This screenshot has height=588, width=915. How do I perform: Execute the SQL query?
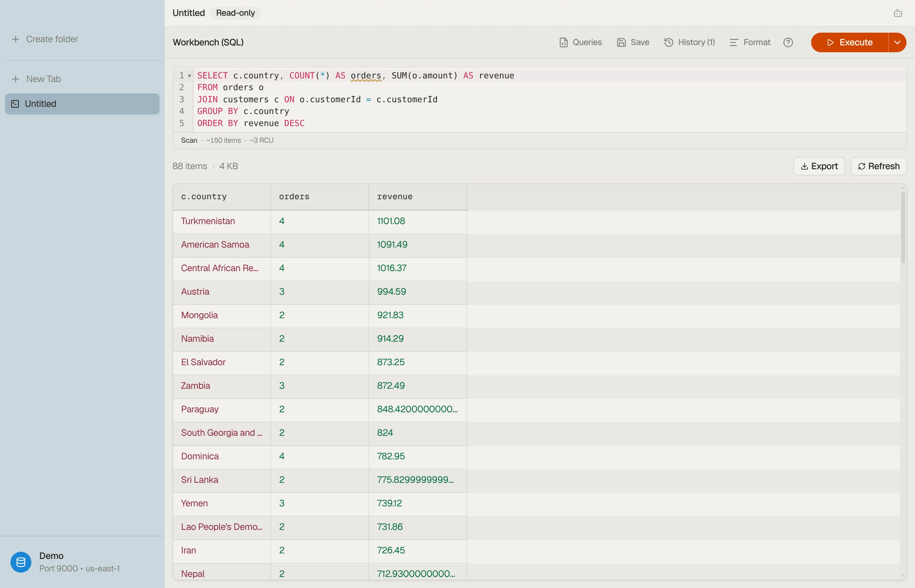(x=849, y=42)
